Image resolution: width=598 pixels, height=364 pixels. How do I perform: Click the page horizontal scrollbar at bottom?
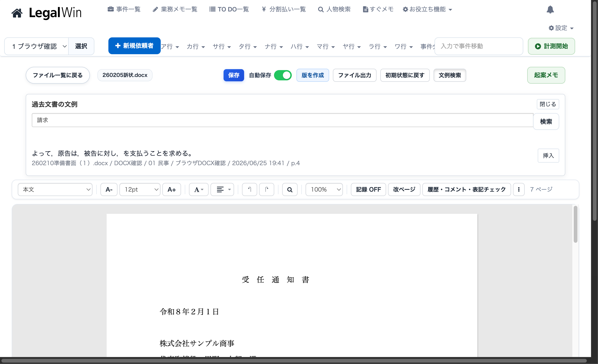pyautogui.click(x=294, y=360)
